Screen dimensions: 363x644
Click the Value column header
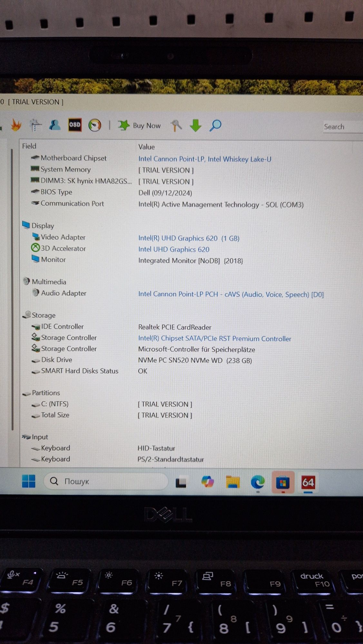coord(146,147)
